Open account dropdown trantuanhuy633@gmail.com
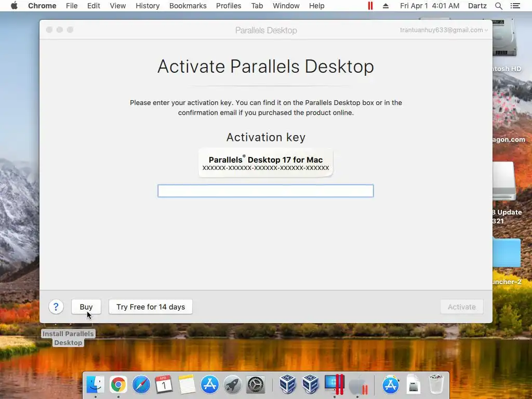Screen dimensions: 532x399 click(x=444, y=30)
